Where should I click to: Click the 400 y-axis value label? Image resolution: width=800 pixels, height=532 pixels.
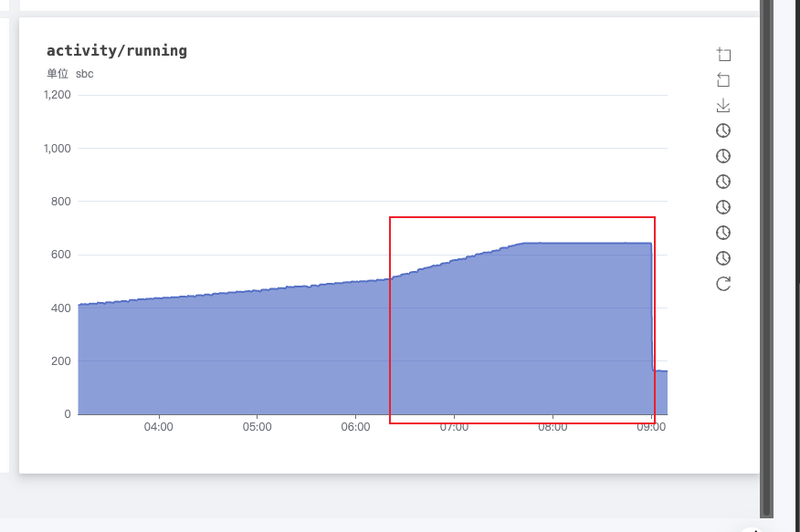point(60,308)
